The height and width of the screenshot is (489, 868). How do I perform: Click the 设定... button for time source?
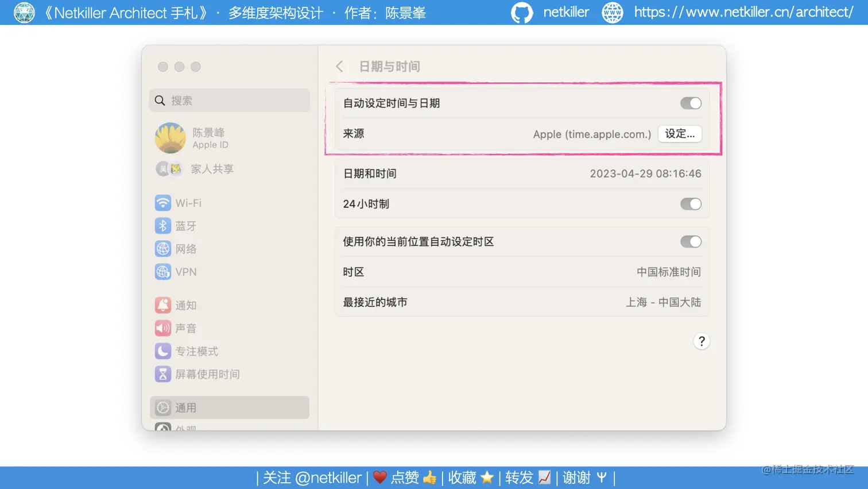pos(680,133)
